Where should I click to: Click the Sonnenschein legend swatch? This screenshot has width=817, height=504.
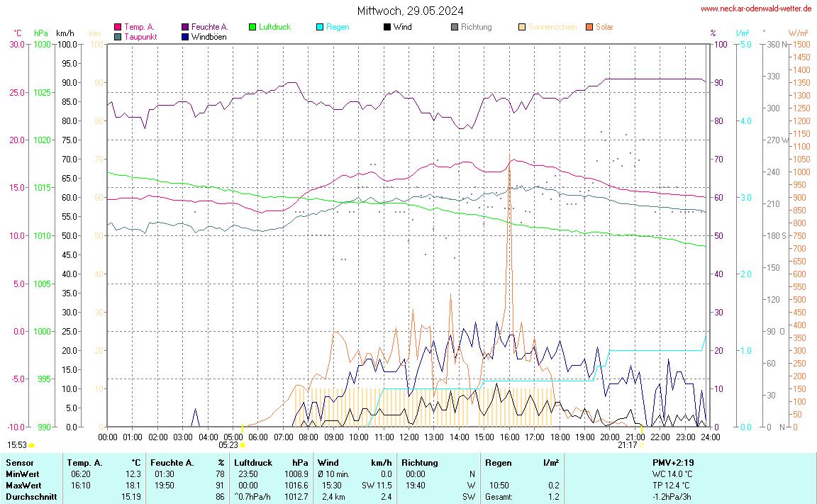[x=522, y=27]
